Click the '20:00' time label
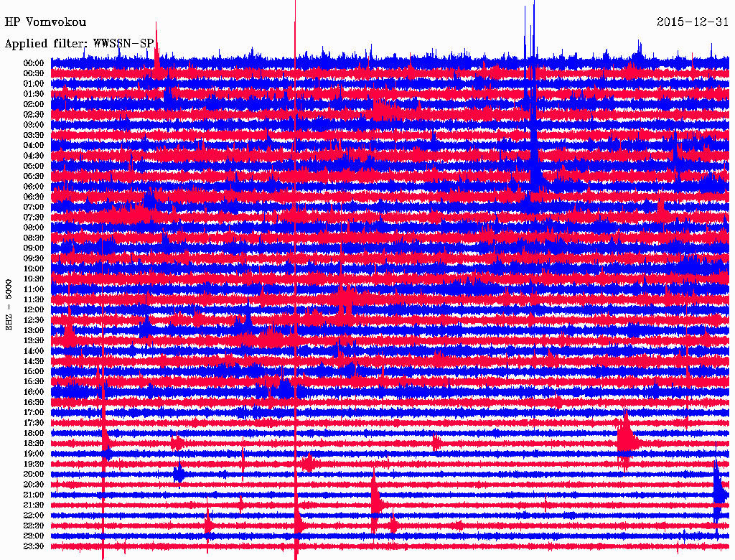Viewport: 735px width, 560px height. [x=33, y=475]
